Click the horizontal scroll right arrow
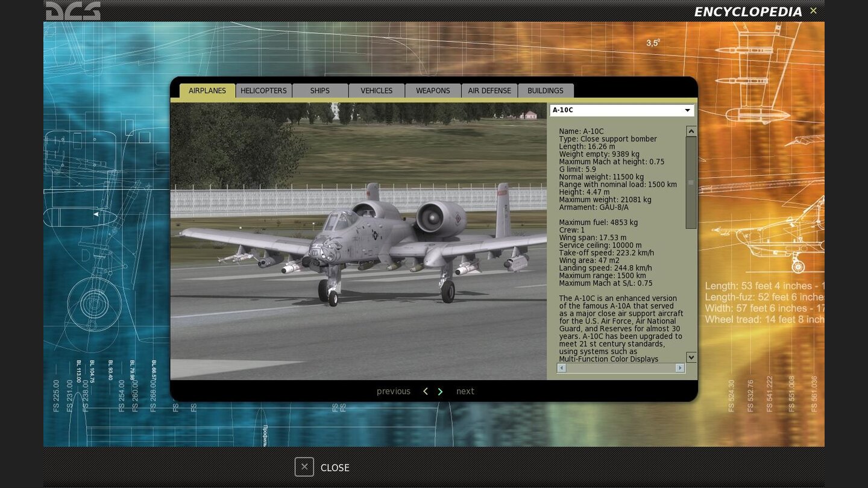The height and width of the screenshot is (488, 868). click(x=680, y=368)
